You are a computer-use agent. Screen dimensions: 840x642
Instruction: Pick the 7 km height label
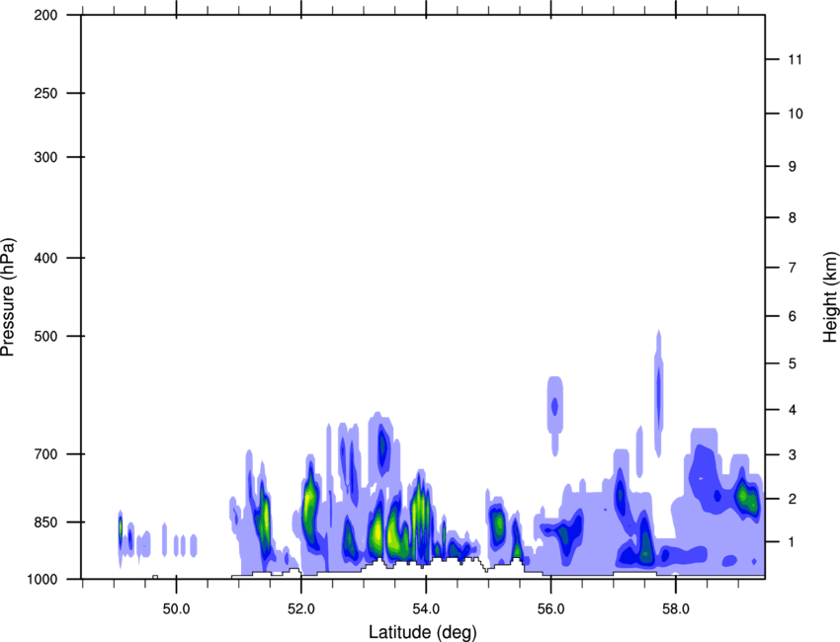click(x=793, y=268)
